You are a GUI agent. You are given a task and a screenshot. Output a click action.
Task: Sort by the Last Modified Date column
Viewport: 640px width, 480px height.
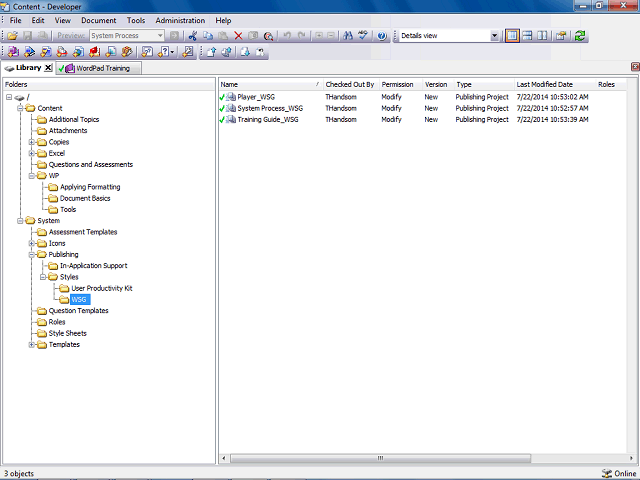[x=555, y=84]
